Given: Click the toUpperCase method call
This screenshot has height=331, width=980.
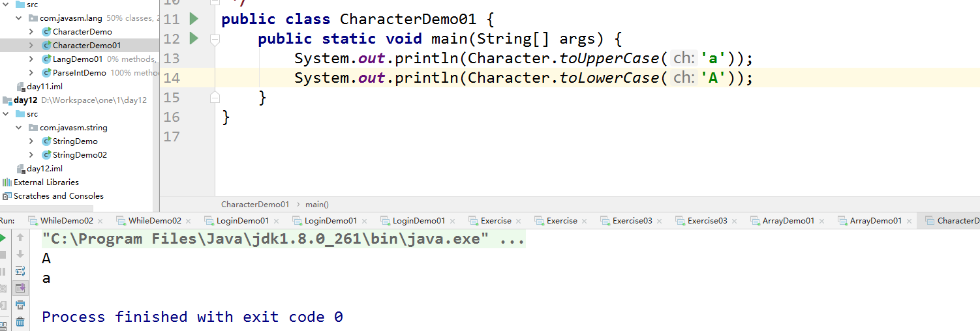Looking at the screenshot, I should click(x=610, y=59).
